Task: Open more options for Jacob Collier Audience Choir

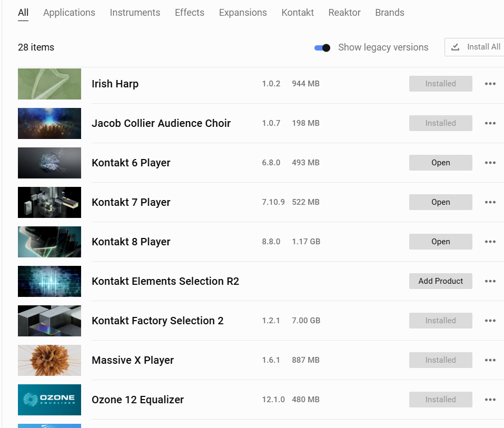Action: [490, 123]
